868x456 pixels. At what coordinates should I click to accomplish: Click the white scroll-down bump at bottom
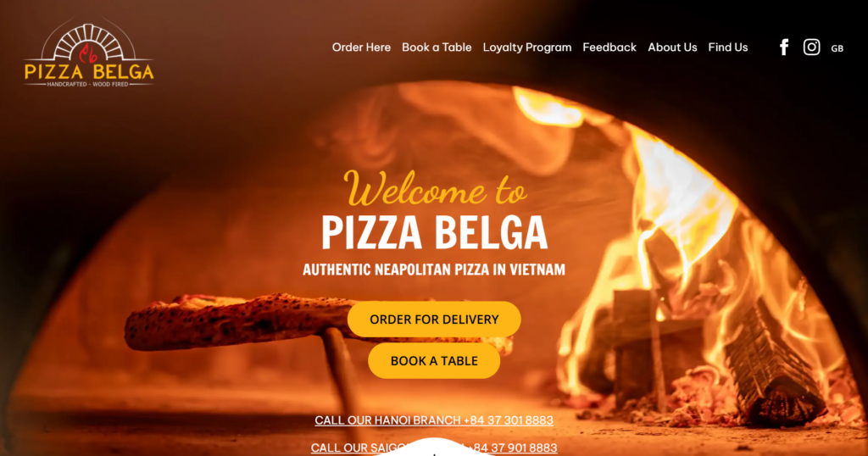434,448
